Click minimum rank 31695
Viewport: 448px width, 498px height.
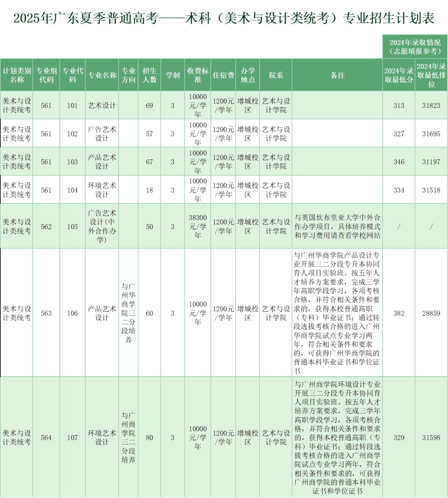click(431, 134)
